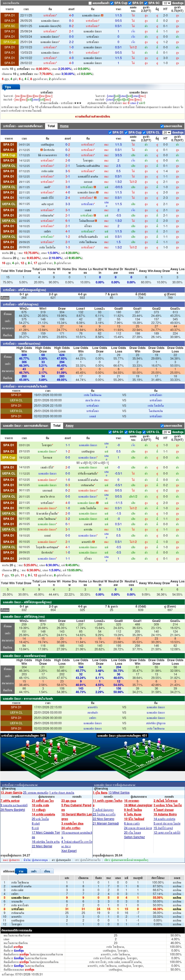Screen dimensions: 185x980
Task: Open player link Selton Sanchez
Action: click(x=134, y=837)
